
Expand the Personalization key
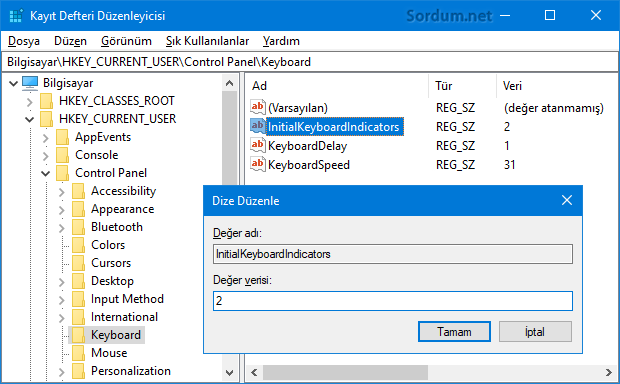click(x=62, y=372)
